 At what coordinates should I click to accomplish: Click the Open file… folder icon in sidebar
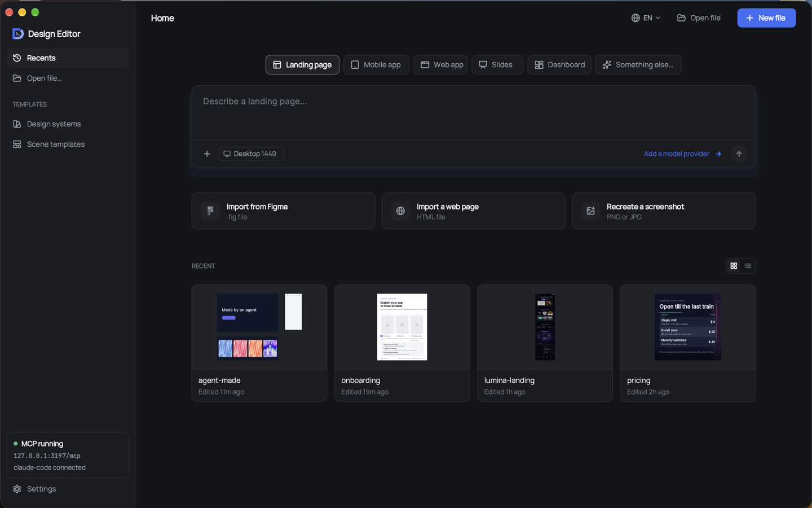pyautogui.click(x=17, y=78)
